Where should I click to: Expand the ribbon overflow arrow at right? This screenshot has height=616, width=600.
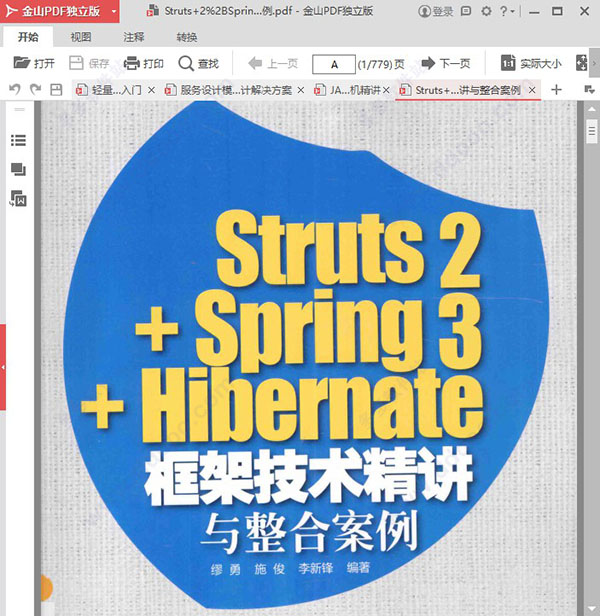[594, 63]
